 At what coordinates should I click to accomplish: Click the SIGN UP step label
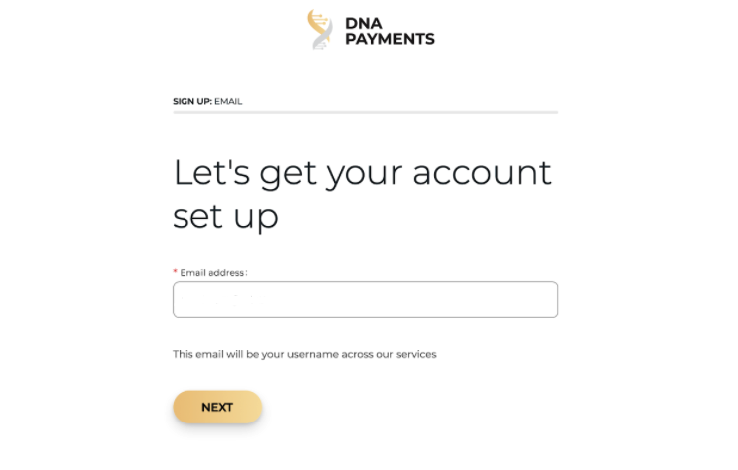tap(193, 101)
